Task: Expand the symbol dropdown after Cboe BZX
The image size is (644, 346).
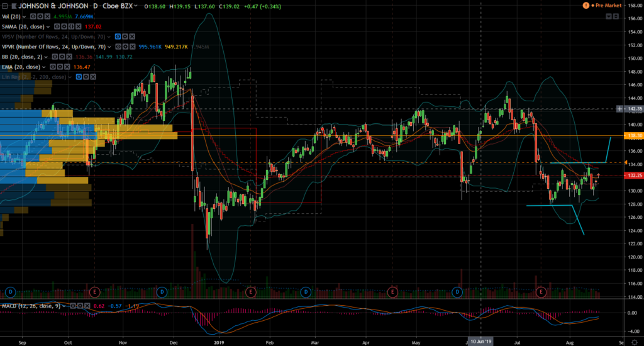Action: click(x=136, y=6)
